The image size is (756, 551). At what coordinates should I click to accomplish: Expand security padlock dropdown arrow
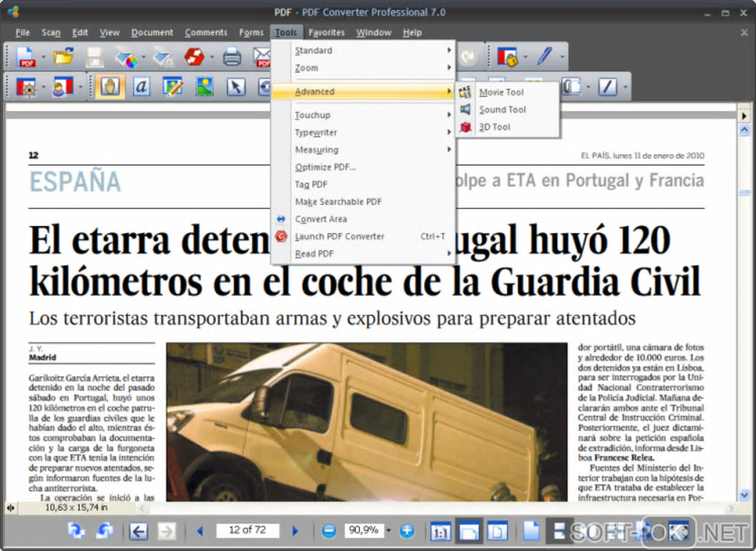(x=525, y=57)
